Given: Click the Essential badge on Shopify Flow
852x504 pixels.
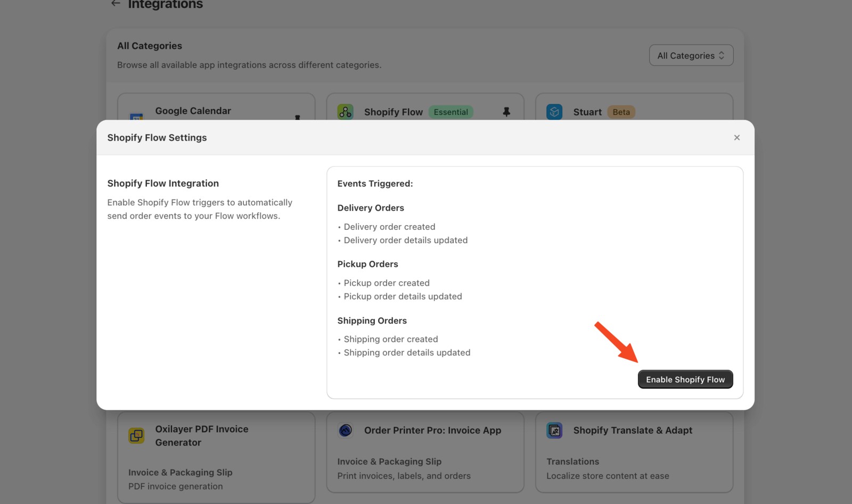Looking at the screenshot, I should pos(450,112).
